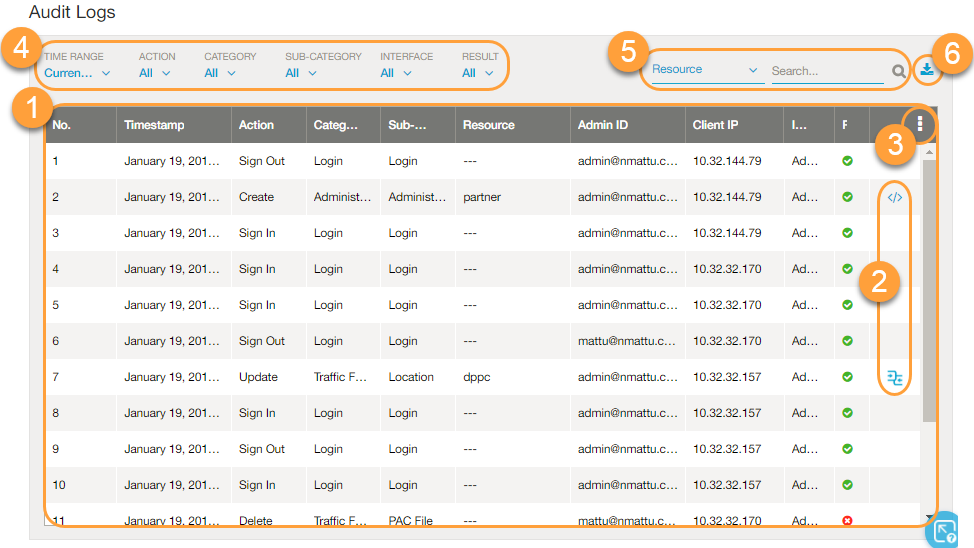
Task: Click the scrollbar up arrow
Action: [929, 152]
